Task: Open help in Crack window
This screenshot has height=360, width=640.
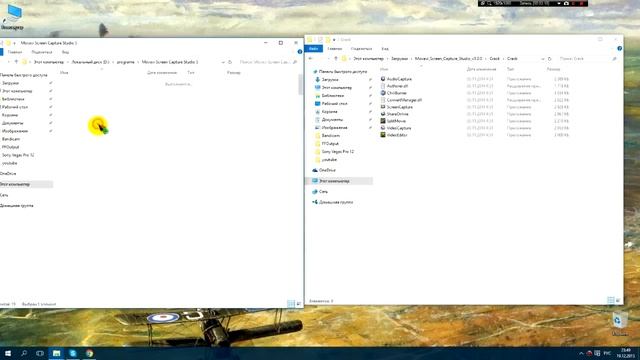Action: click(620, 49)
